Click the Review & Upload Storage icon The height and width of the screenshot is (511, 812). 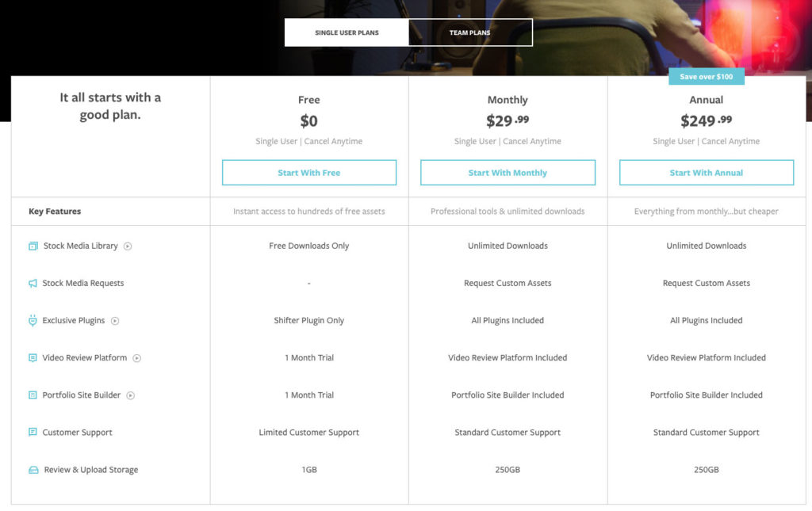pos(33,470)
